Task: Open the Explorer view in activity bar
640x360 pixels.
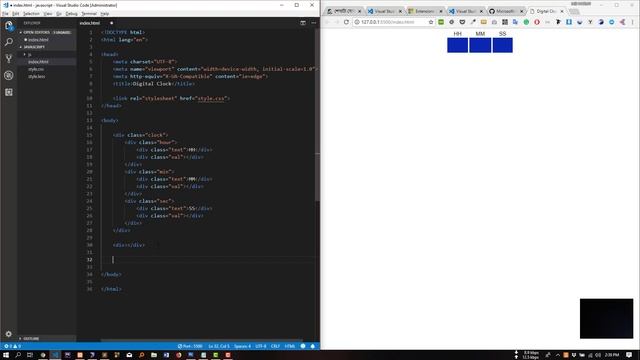Action: tap(9, 26)
